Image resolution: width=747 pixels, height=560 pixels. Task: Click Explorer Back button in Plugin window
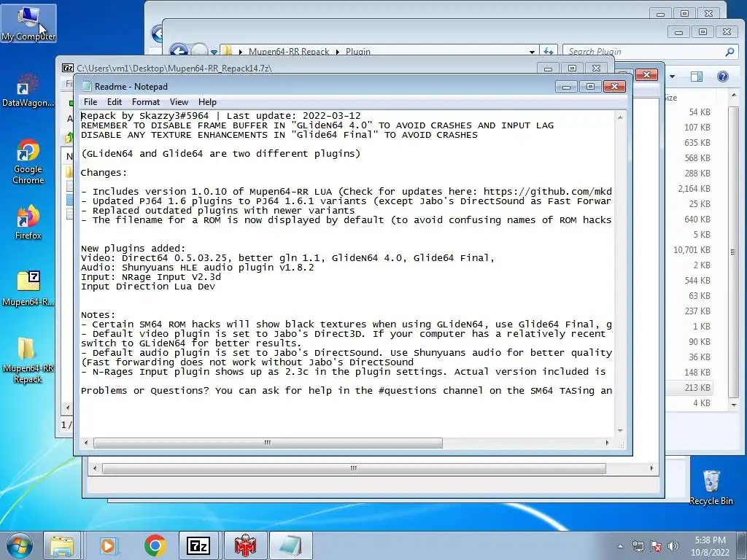(178, 51)
